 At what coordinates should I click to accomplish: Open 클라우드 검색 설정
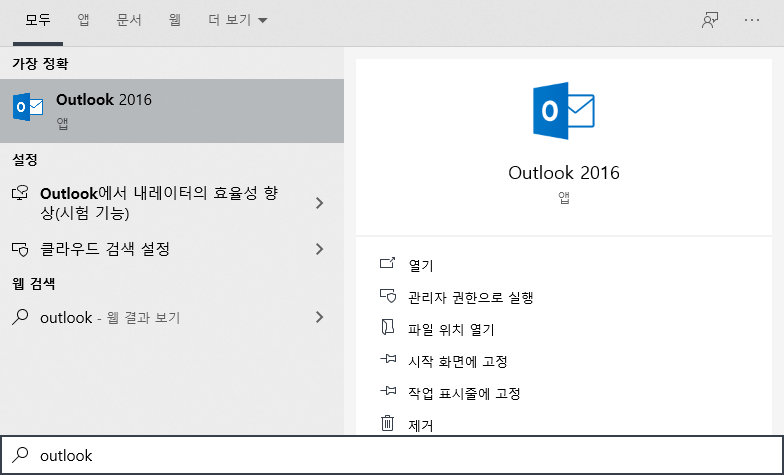coord(172,249)
